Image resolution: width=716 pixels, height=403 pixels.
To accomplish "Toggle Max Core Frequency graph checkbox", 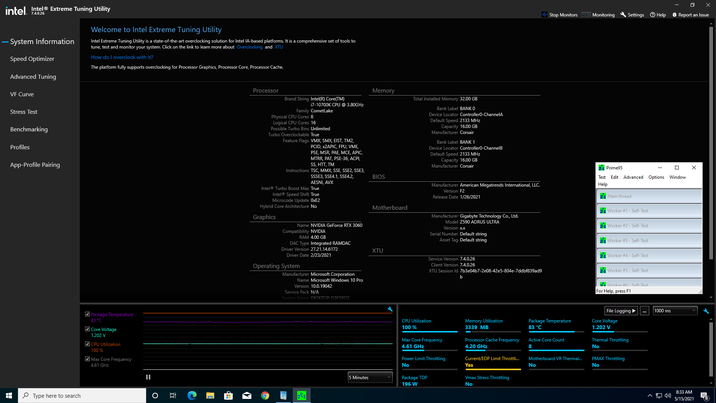I will (x=87, y=359).
